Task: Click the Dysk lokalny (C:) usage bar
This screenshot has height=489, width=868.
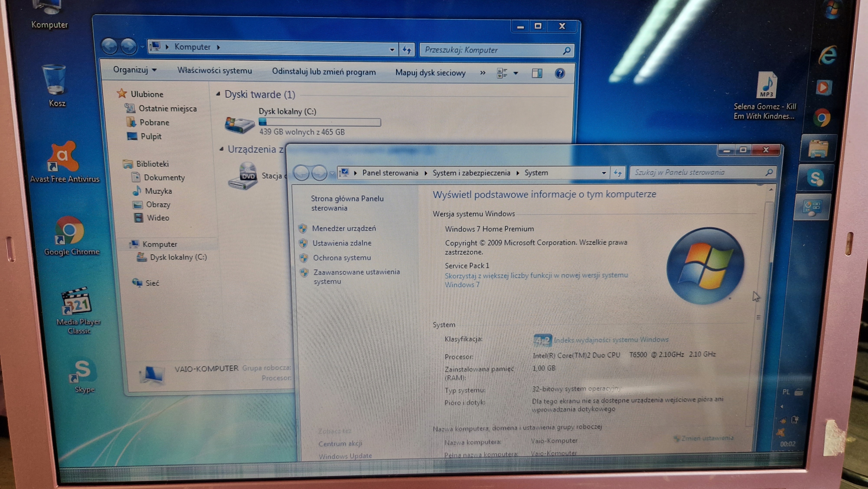Action: tap(319, 122)
